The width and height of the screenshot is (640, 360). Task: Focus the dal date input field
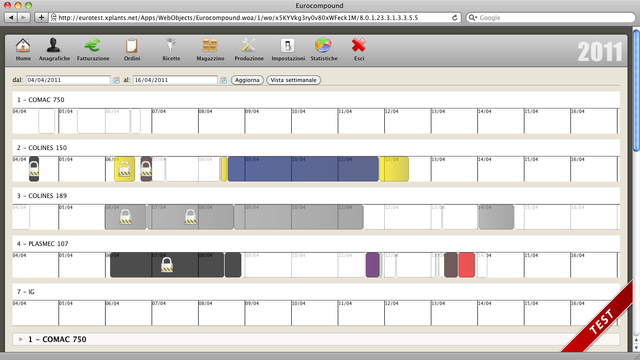click(x=68, y=80)
